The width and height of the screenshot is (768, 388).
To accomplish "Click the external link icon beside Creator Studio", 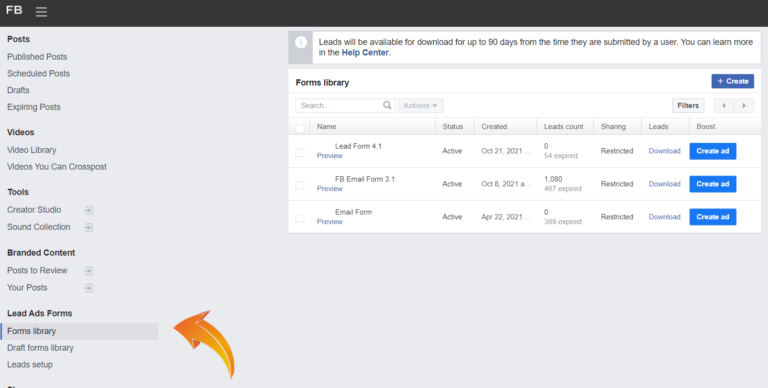I will (x=89, y=210).
